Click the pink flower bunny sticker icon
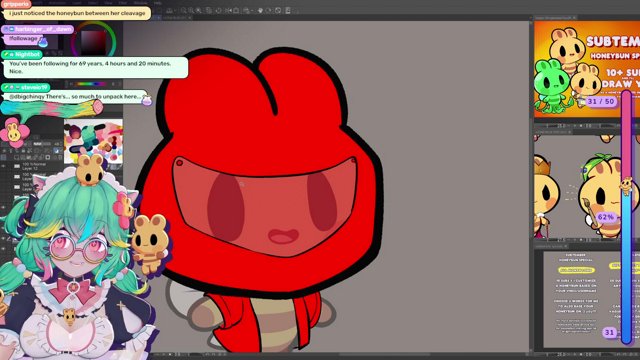640x360 pixels. click(14, 132)
